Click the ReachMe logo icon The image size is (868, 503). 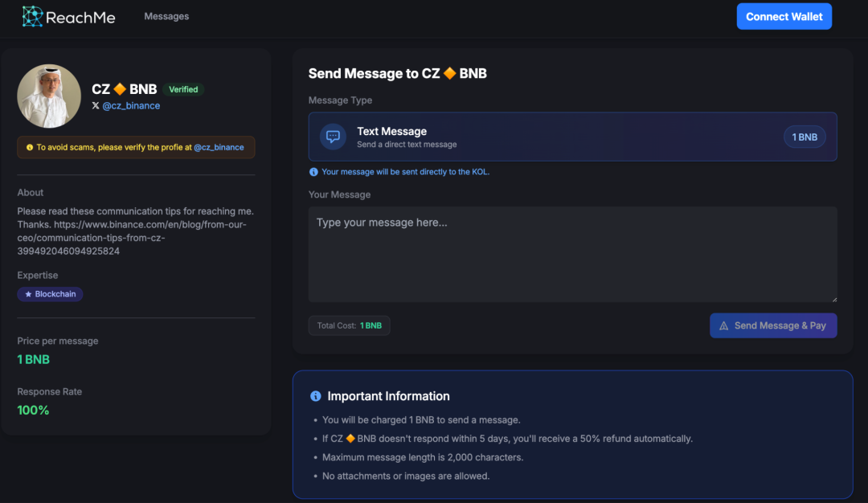32,17
